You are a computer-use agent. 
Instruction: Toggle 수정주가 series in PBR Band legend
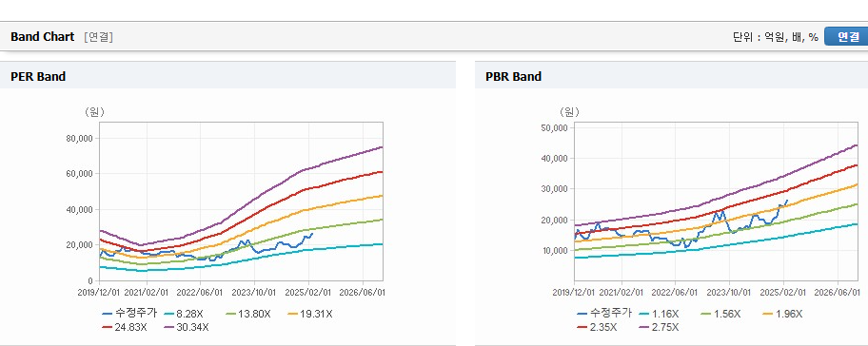[x=604, y=314]
